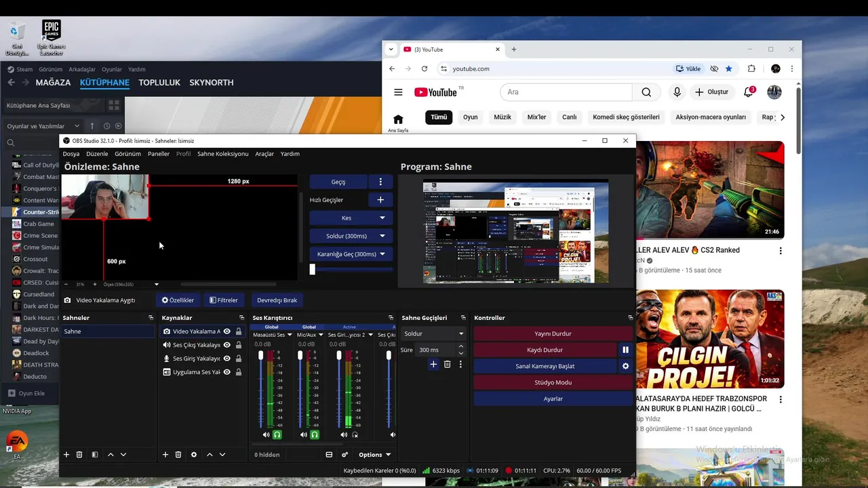
Task: Move scene down in Sahneler panel
Action: (123, 455)
